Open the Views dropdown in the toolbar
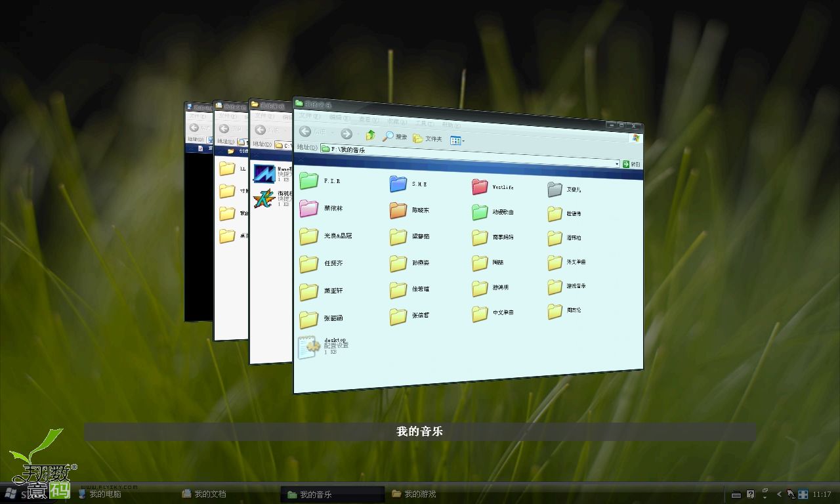Viewport: 840px width, 504px height. coord(457,140)
